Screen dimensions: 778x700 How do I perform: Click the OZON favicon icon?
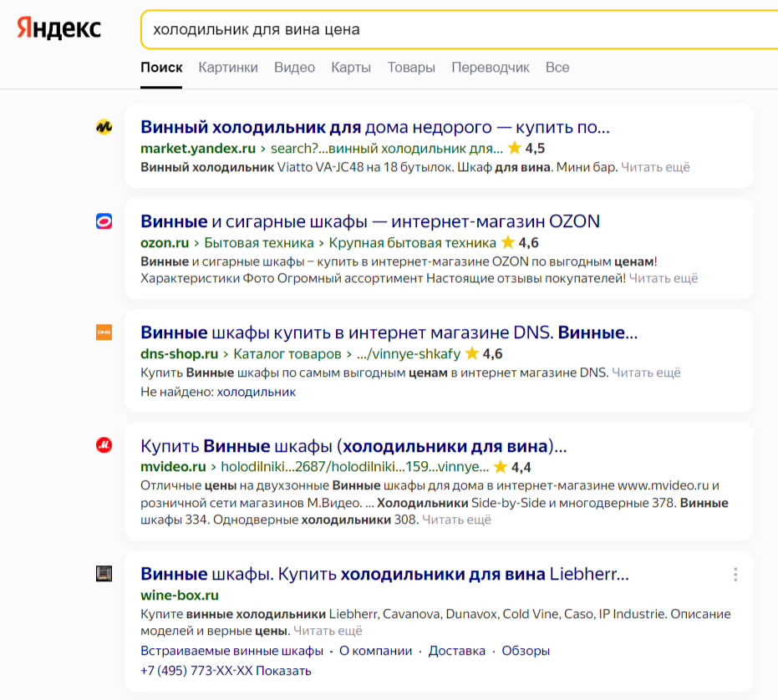click(104, 221)
